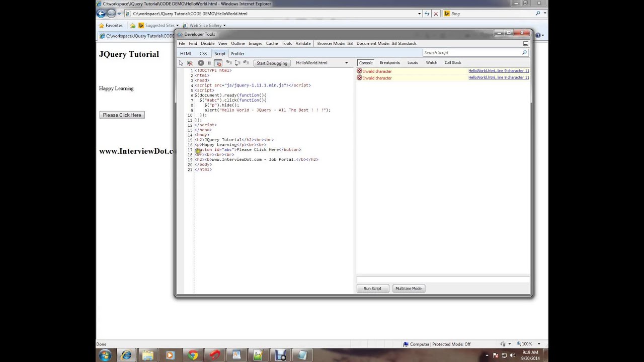Switch to the Call Stack pane tab
The height and width of the screenshot is (362, 644).
coord(453,63)
